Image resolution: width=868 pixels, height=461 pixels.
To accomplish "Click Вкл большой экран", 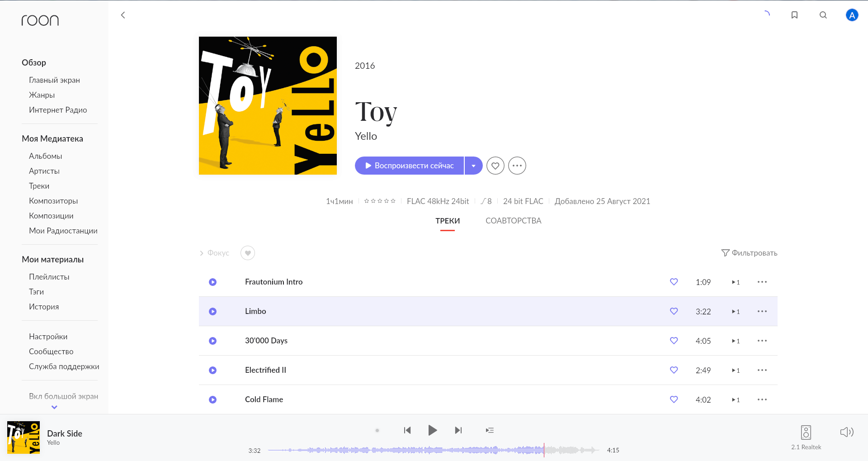I will 63,396.
